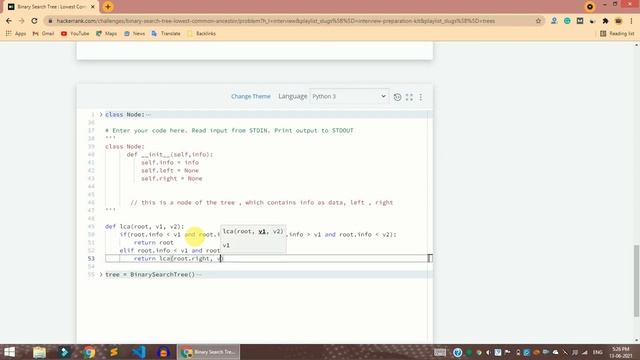Screen dimensions: 640x360
Task: Reset code via the history icon
Action: (397, 97)
